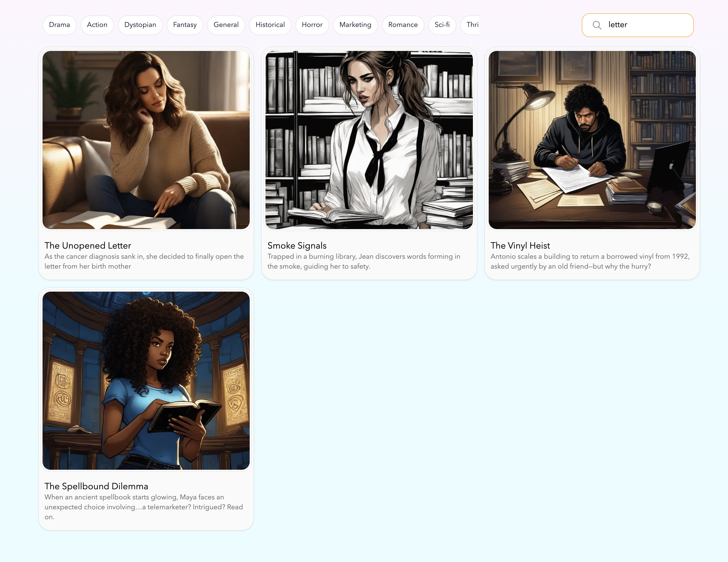This screenshot has height=562, width=728.
Task: Filter by the Fantasy genre
Action: point(185,25)
